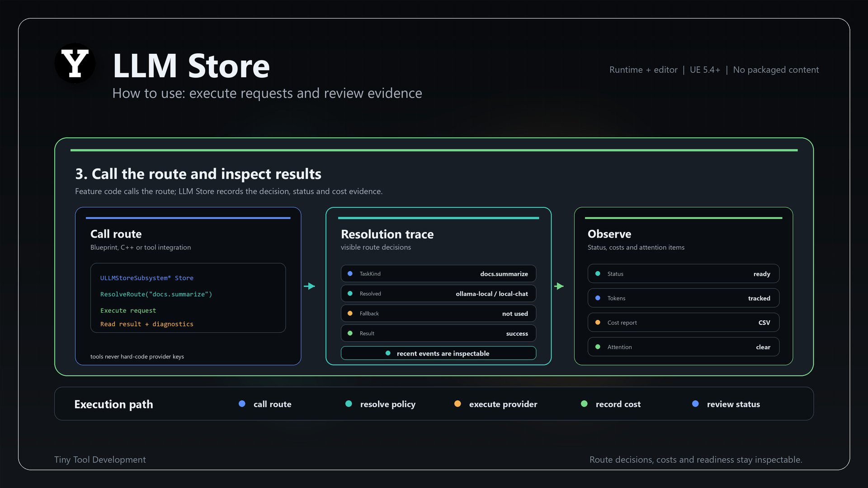The image size is (868, 488).
Task: Click the "success" value
Action: [517, 333]
